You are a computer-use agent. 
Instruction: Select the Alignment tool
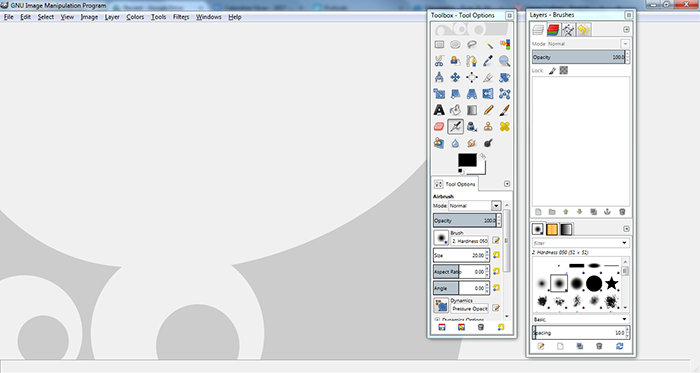[x=472, y=78]
